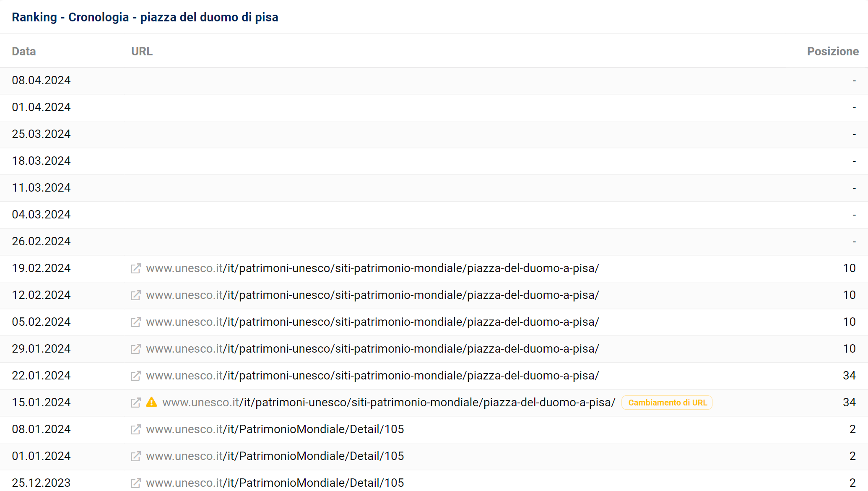
Task: Click position 2 in 08.01.2024 row
Action: [x=852, y=429]
